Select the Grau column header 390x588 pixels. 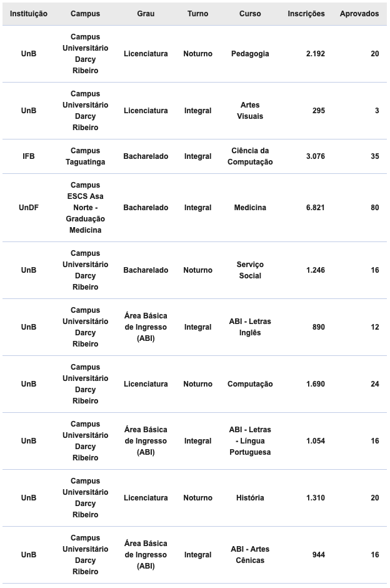[x=146, y=14]
